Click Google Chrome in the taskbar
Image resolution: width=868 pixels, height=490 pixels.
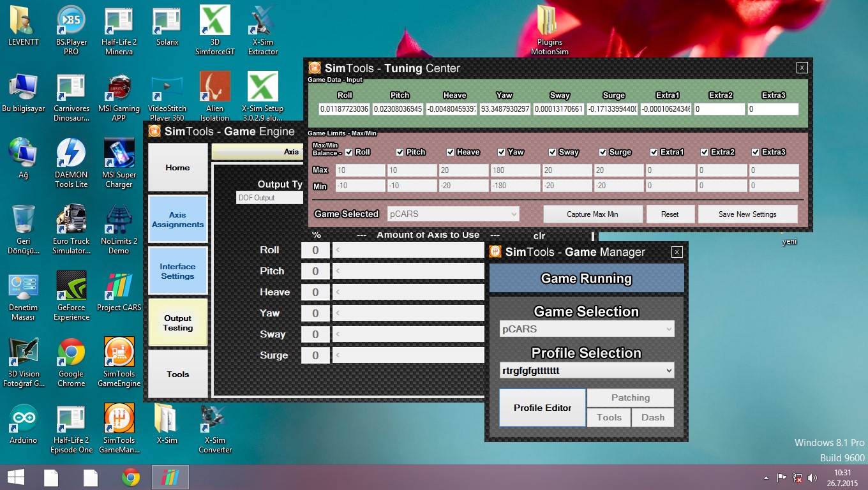[x=131, y=477]
